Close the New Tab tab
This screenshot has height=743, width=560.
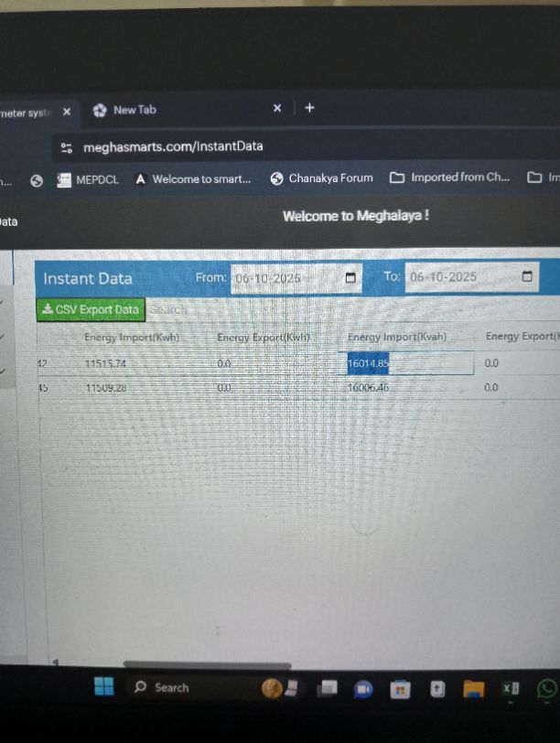point(277,108)
